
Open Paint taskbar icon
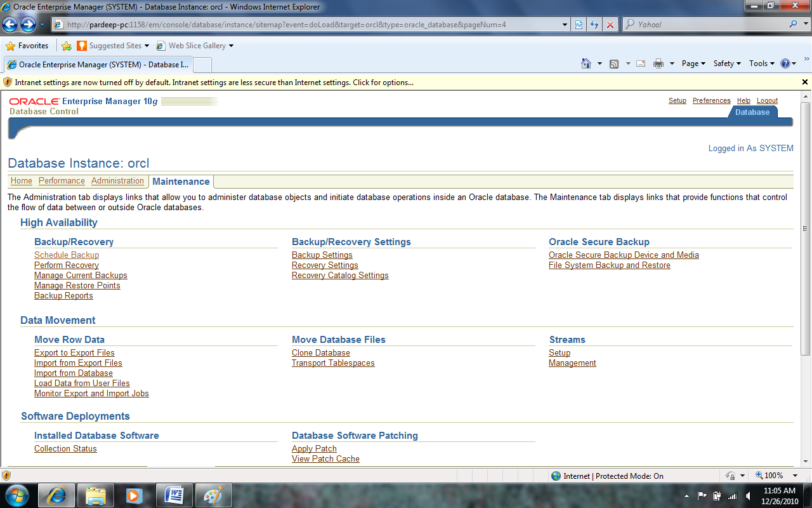tap(213, 495)
